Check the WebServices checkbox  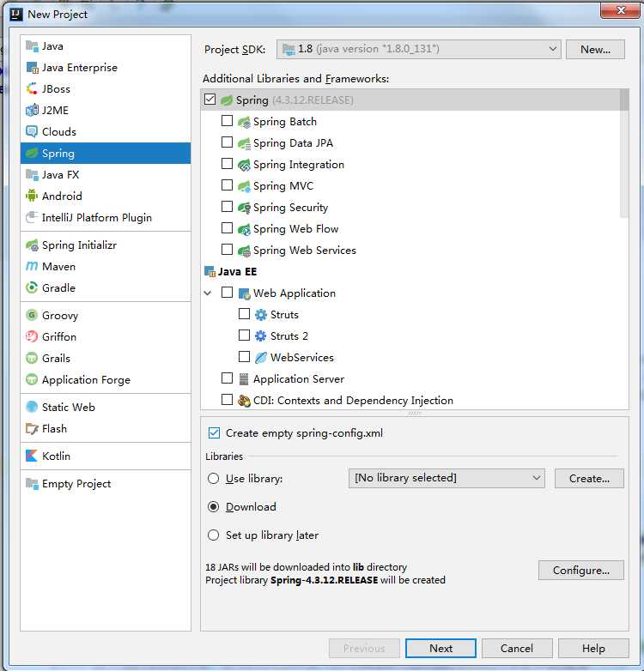coord(244,356)
